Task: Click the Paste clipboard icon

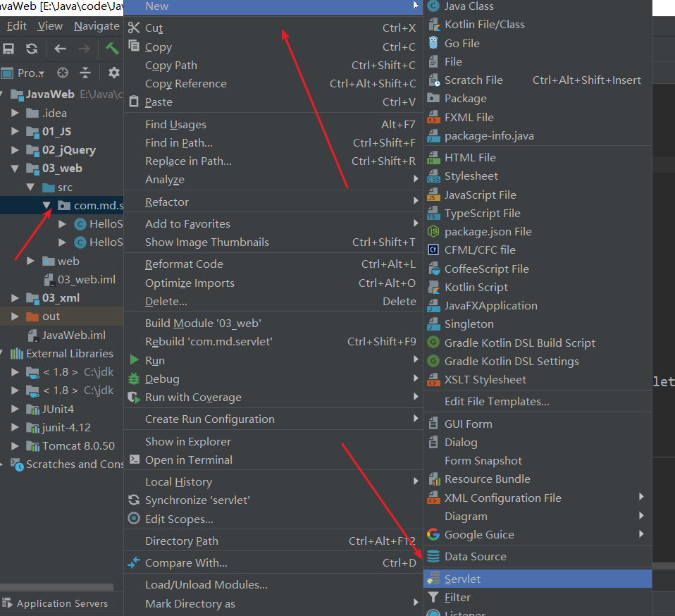Action: pos(134,101)
